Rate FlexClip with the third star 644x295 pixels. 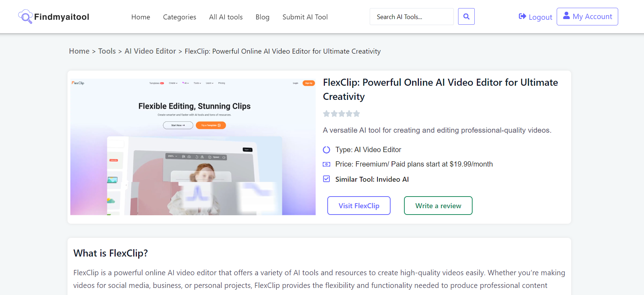tap(341, 114)
